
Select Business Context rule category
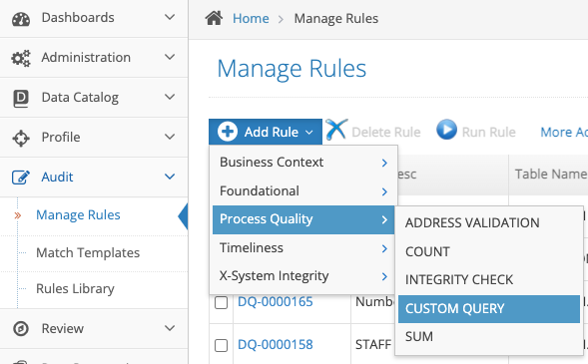point(303,163)
